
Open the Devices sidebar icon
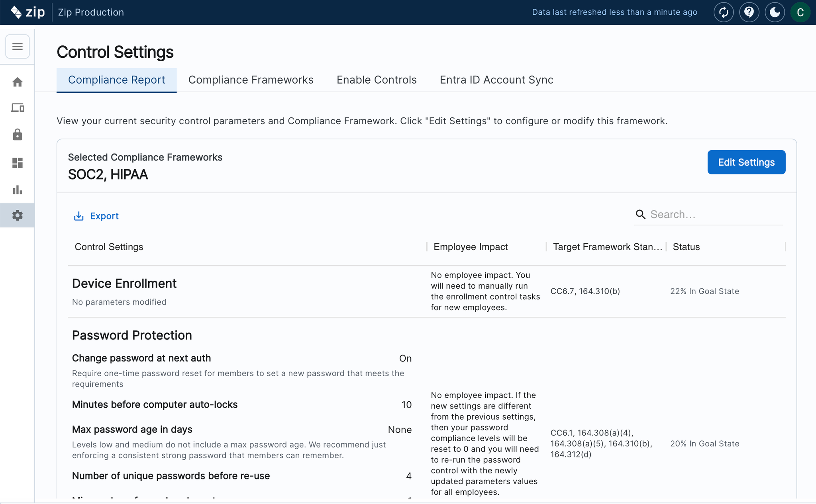[18, 108]
